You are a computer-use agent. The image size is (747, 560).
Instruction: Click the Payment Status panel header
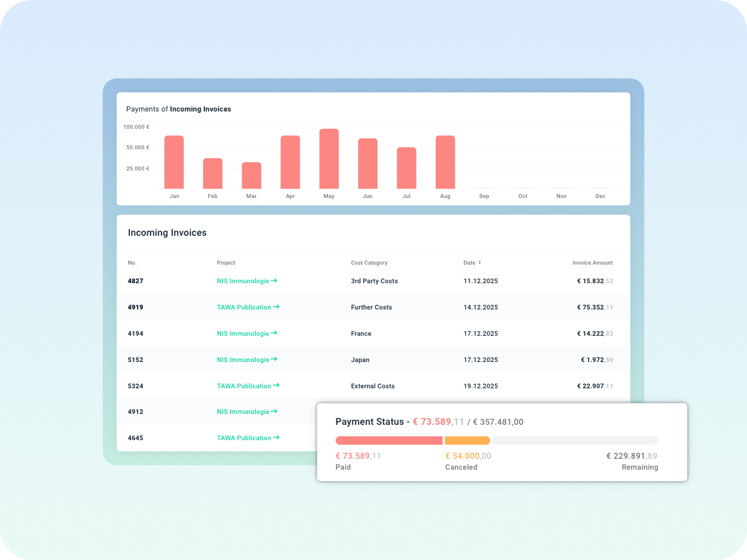point(429,422)
